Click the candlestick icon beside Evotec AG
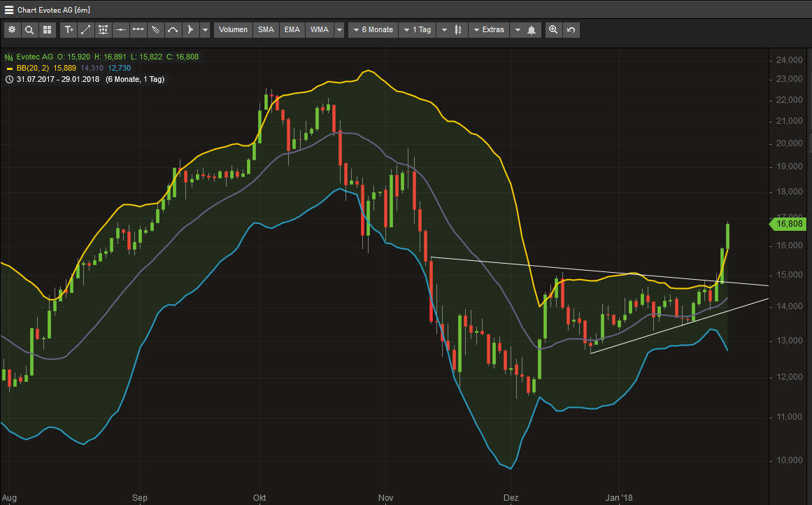Screen dimensions: 812x505 (9, 57)
